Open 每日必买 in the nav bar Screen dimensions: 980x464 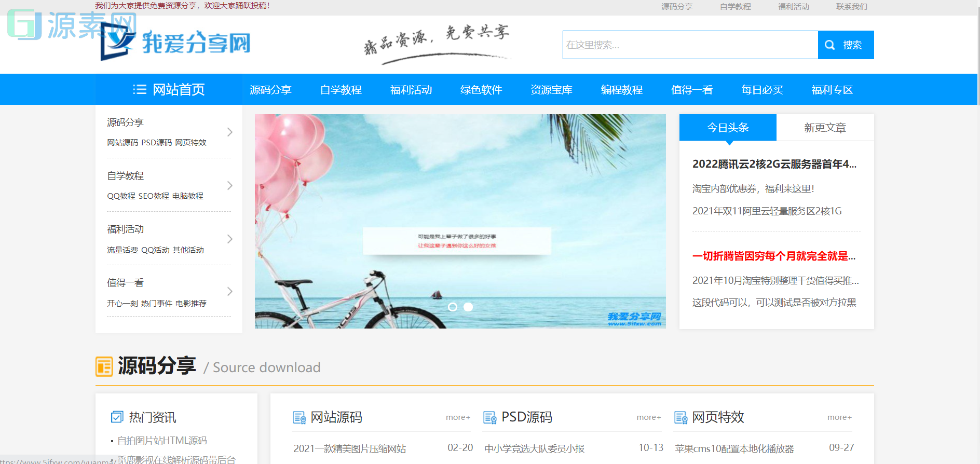(762, 89)
